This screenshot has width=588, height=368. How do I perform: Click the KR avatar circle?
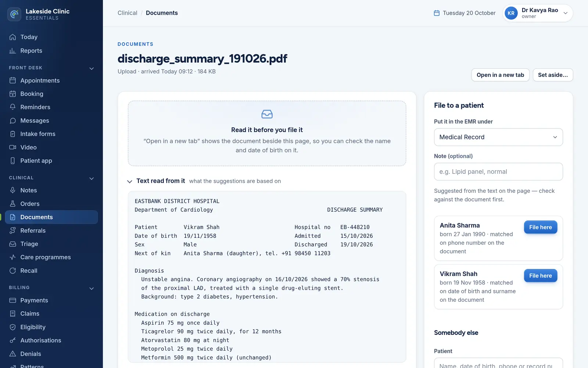(x=511, y=13)
